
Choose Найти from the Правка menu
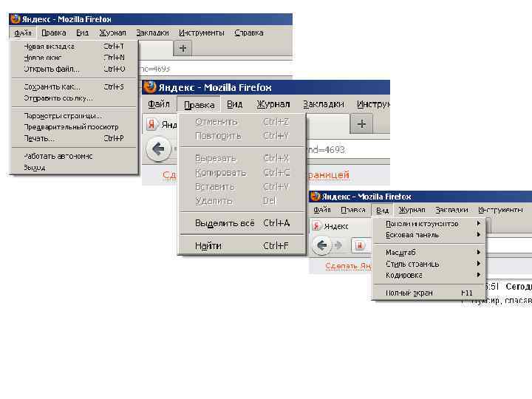point(242,245)
